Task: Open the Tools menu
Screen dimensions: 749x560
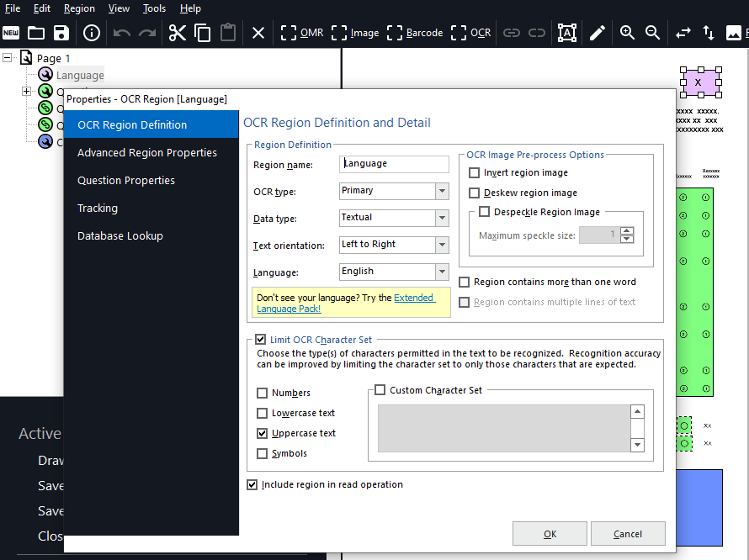Action: tap(154, 8)
